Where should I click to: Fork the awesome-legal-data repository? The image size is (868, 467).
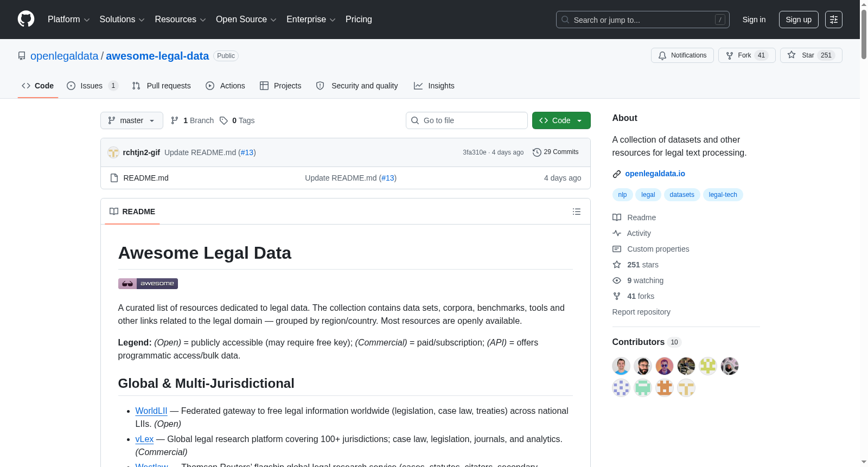coord(747,55)
